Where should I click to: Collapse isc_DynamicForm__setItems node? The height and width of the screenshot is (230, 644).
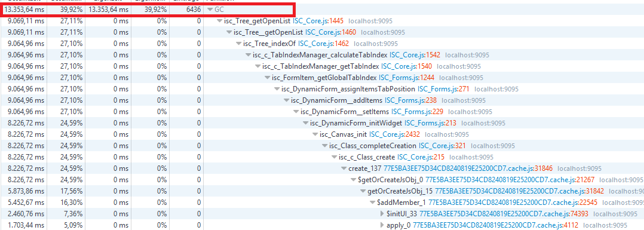(x=296, y=112)
